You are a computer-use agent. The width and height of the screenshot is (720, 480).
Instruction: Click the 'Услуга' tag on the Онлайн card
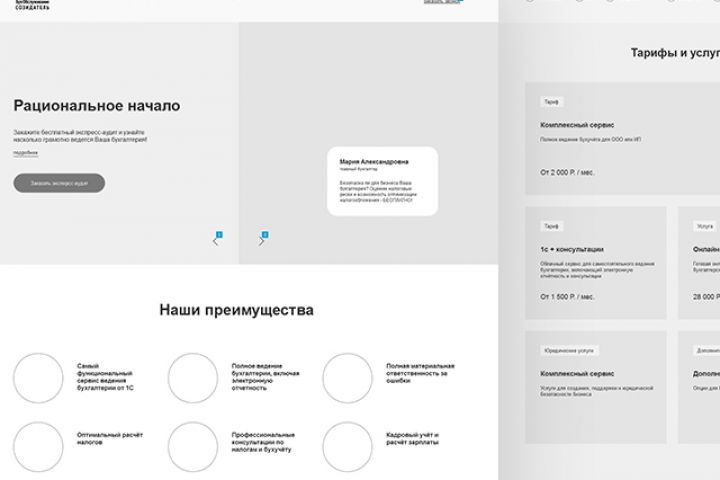pyautogui.click(x=705, y=226)
